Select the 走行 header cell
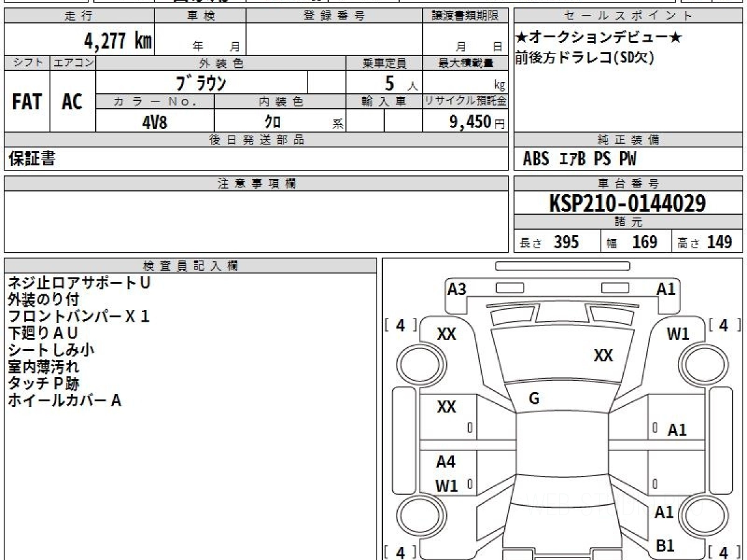Viewport: 747px width, 560px height. pyautogui.click(x=78, y=16)
